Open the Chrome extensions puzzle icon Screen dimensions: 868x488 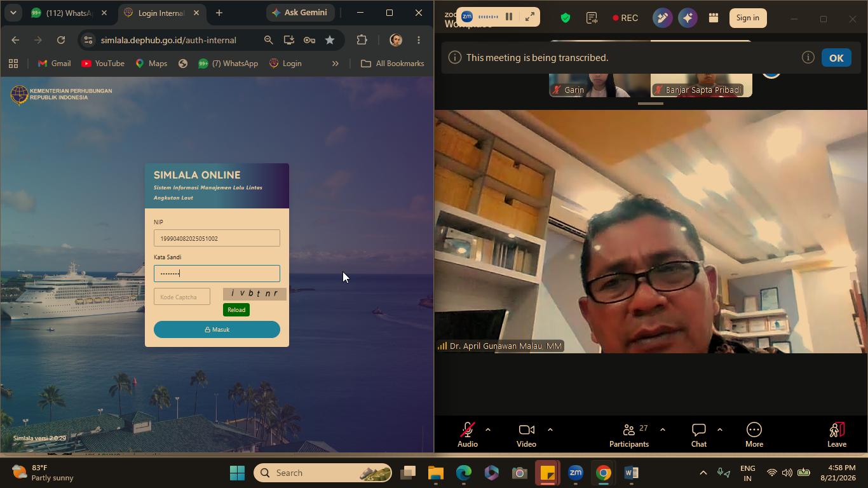(x=362, y=40)
